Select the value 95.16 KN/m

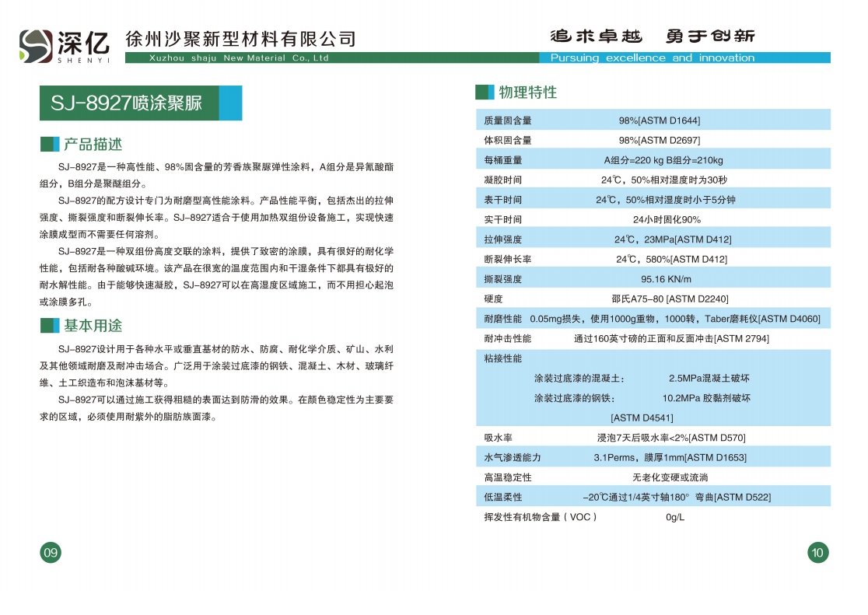pos(666,279)
